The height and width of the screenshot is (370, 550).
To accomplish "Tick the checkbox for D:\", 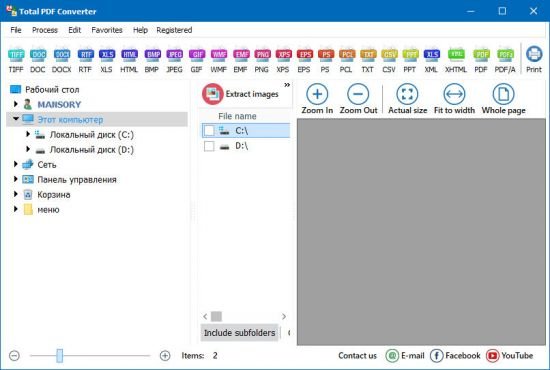I will [209, 146].
